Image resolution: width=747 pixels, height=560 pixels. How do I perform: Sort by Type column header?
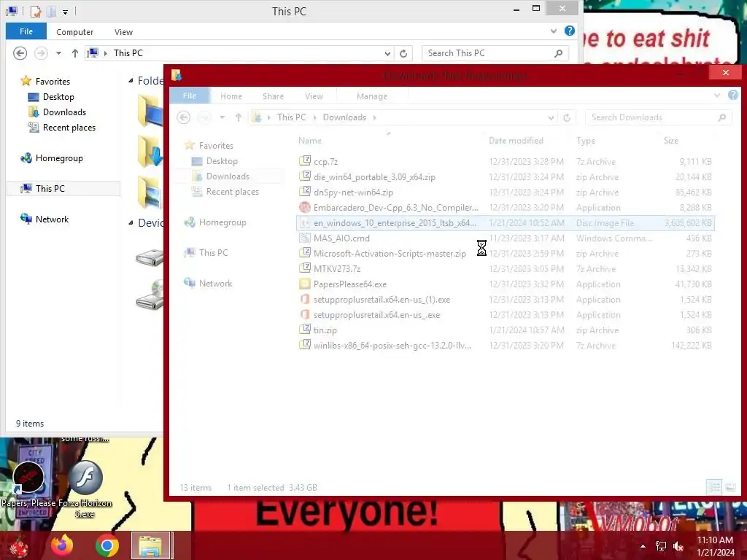coord(586,141)
